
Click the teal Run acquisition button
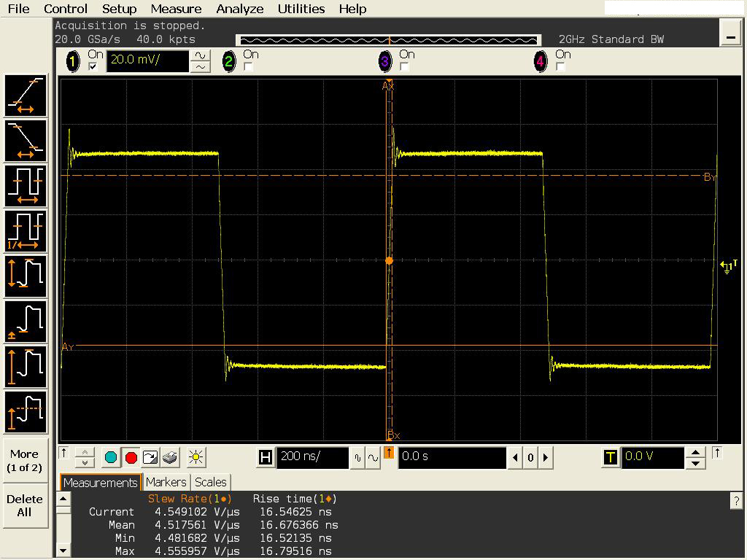pos(111,458)
